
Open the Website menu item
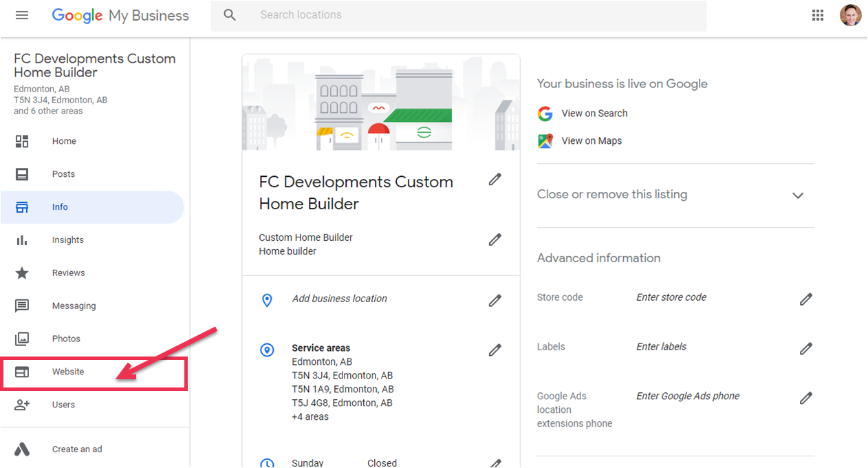(x=68, y=372)
